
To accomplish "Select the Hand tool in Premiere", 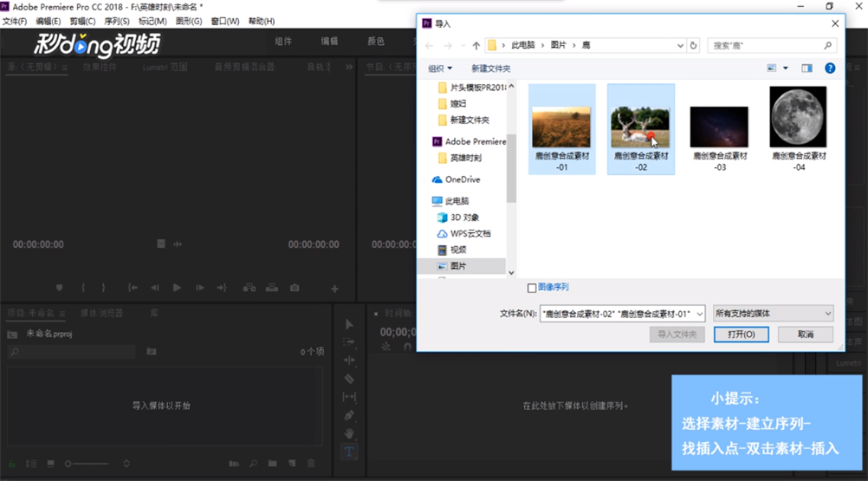I will coord(349,433).
